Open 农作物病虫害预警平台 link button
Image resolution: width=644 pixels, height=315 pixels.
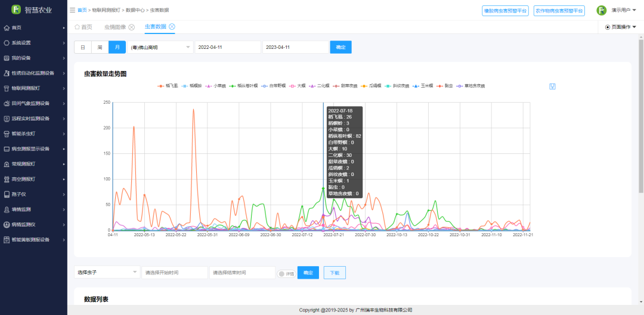click(559, 11)
